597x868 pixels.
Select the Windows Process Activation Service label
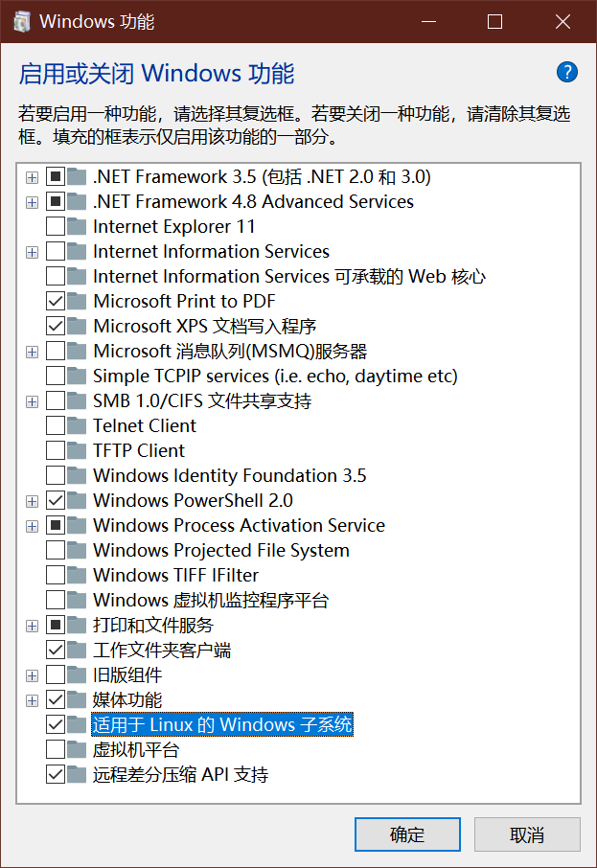click(240, 525)
